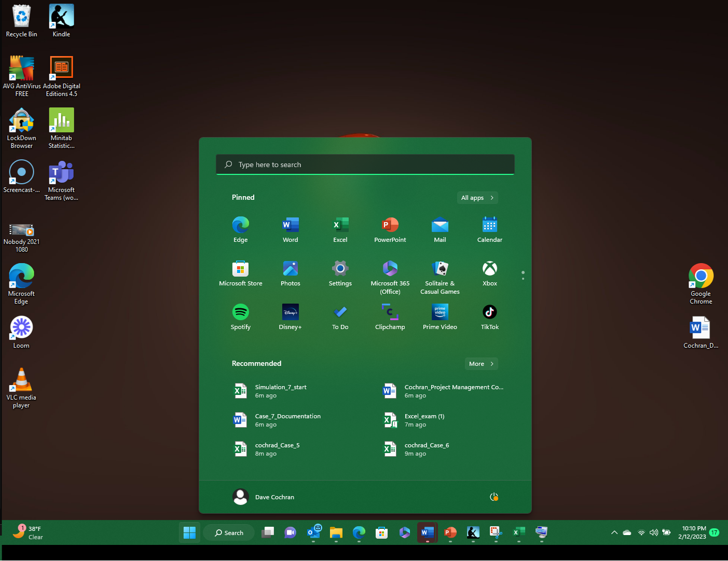
Task: Open Dave Cochran user account menu
Action: coord(263,497)
